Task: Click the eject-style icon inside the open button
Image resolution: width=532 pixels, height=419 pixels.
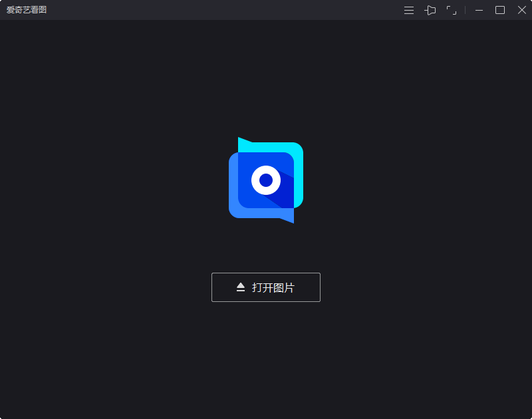Action: (239, 287)
